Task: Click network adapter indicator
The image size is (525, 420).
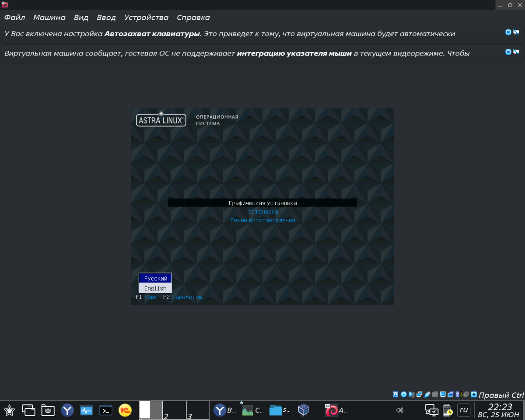Action: 420,394
